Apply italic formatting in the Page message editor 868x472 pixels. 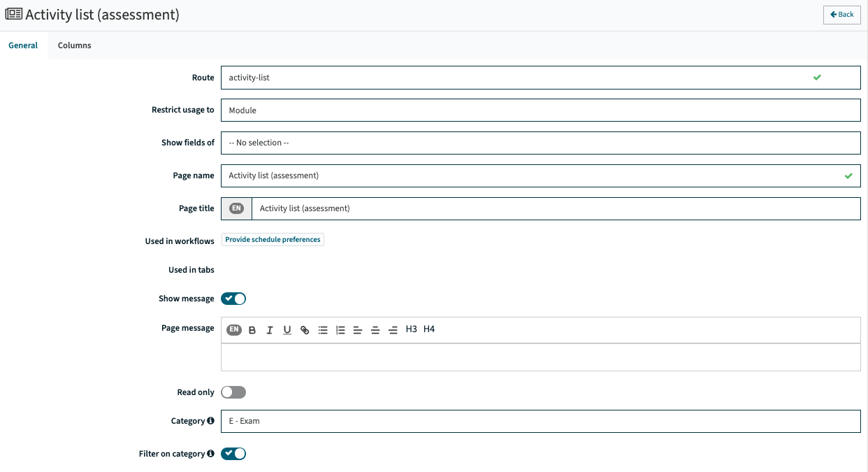[270, 330]
